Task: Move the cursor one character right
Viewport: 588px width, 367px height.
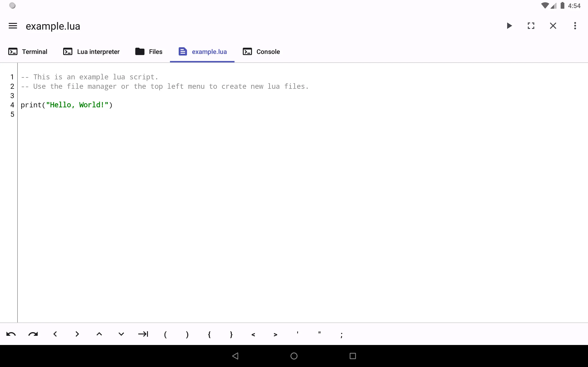Action: (x=77, y=334)
